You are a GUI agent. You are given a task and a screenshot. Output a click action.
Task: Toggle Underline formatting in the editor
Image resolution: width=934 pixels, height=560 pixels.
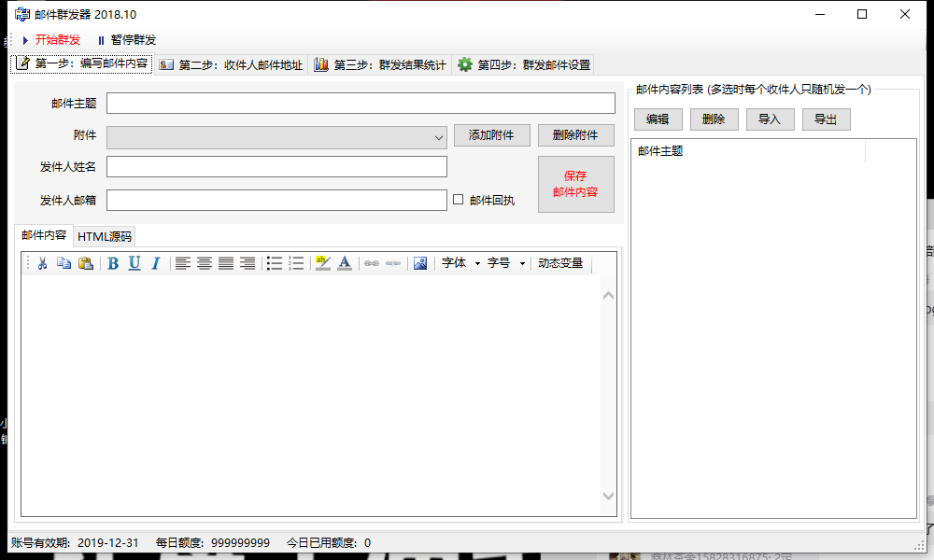click(x=134, y=263)
